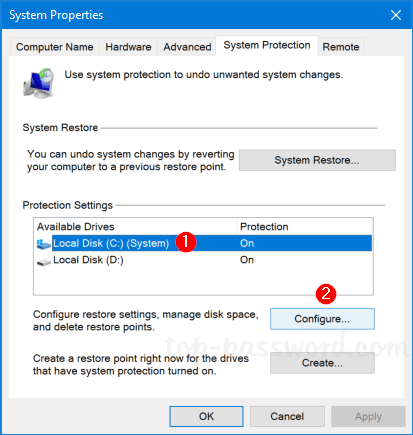413x435 pixels.
Task: Click the red number 1 marker
Action: [x=186, y=242]
